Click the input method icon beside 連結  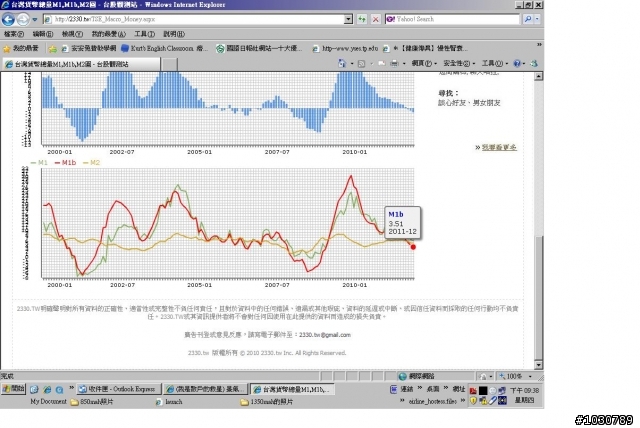click(393, 389)
